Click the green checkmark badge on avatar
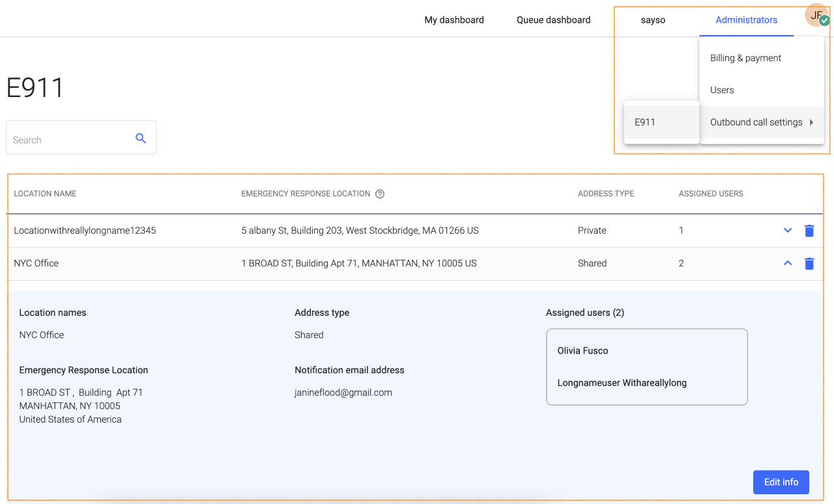The height and width of the screenshot is (504, 834). click(x=826, y=21)
